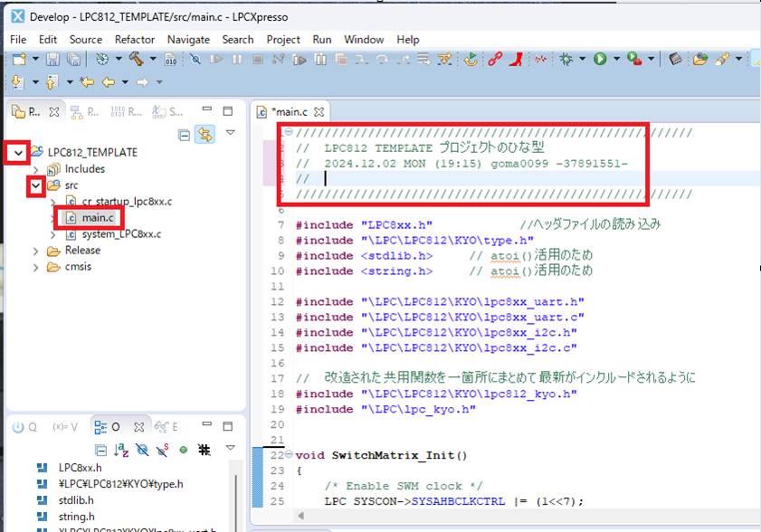Open the Project menu
This screenshot has height=532, width=761.
click(x=283, y=40)
